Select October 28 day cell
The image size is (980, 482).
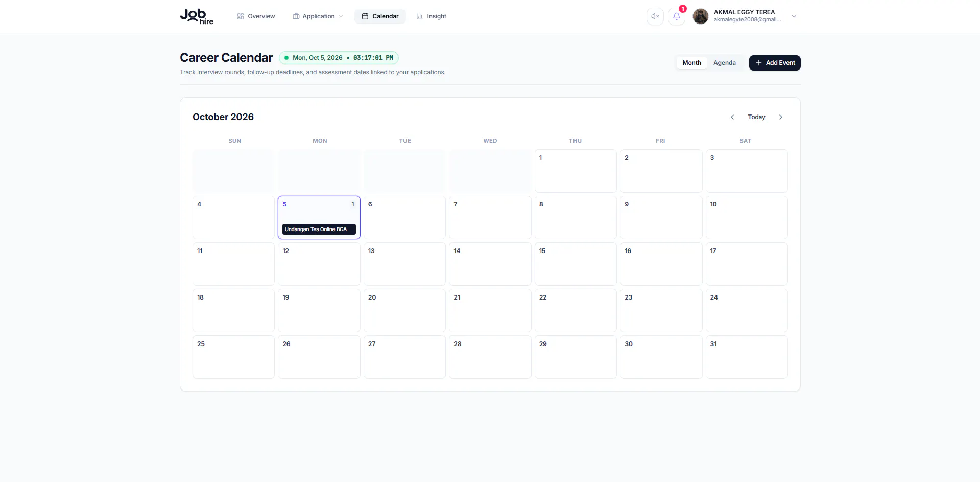pyautogui.click(x=490, y=357)
